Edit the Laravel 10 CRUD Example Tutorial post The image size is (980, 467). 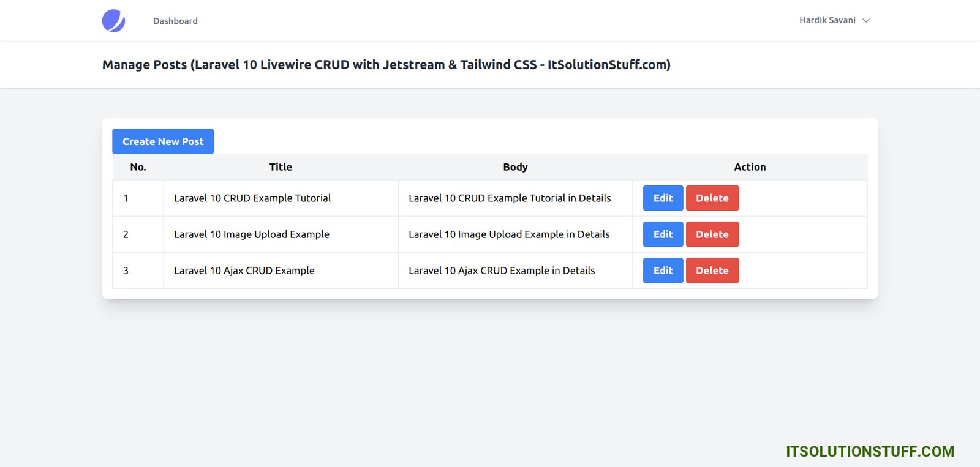pyautogui.click(x=663, y=198)
